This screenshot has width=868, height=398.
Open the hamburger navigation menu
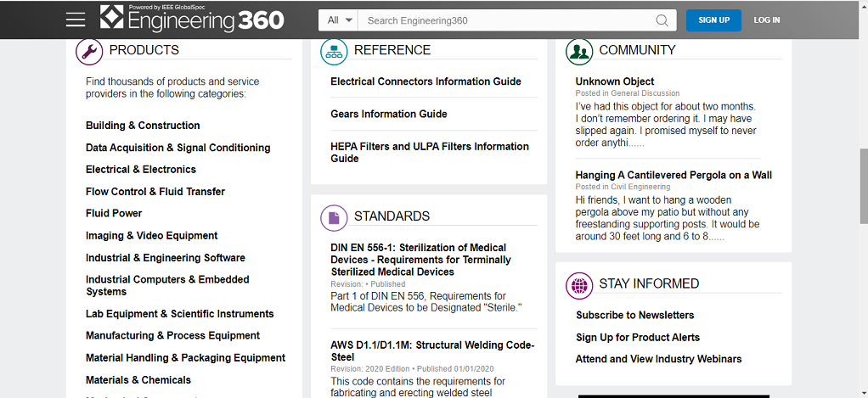[76, 20]
